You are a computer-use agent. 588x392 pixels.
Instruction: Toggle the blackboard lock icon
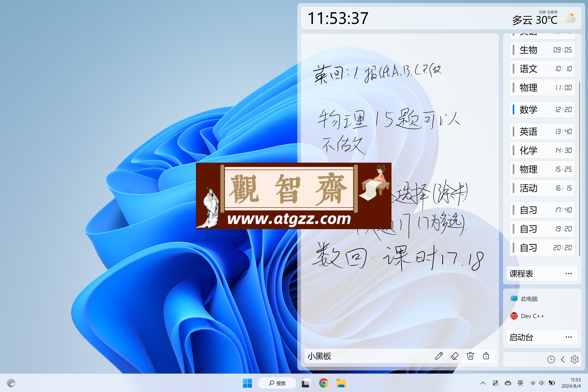tap(486, 356)
